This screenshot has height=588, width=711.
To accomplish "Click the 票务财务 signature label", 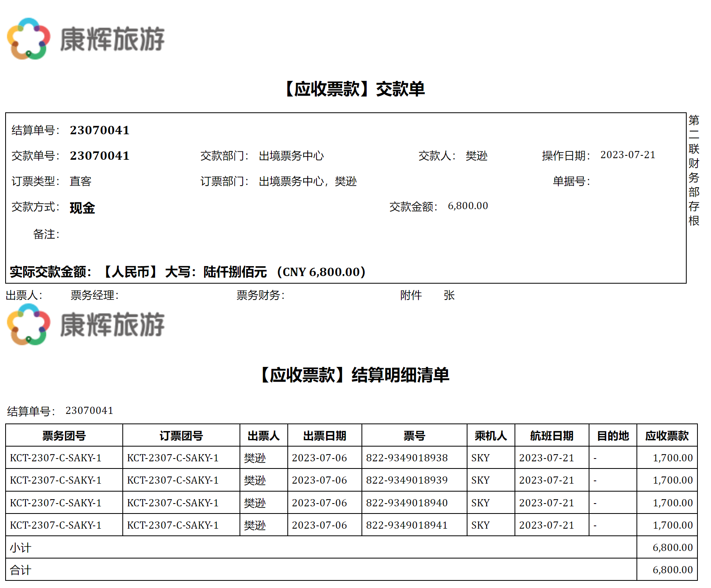I will [x=261, y=295].
